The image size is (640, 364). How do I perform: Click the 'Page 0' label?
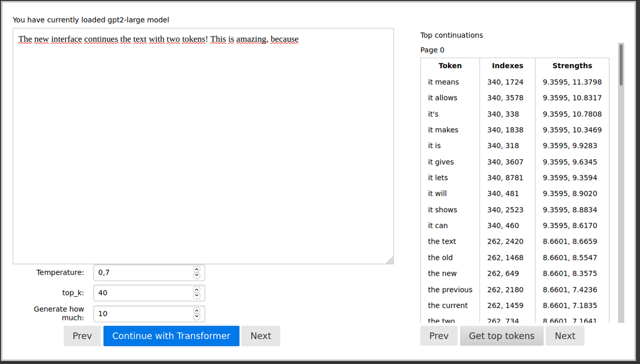point(432,50)
